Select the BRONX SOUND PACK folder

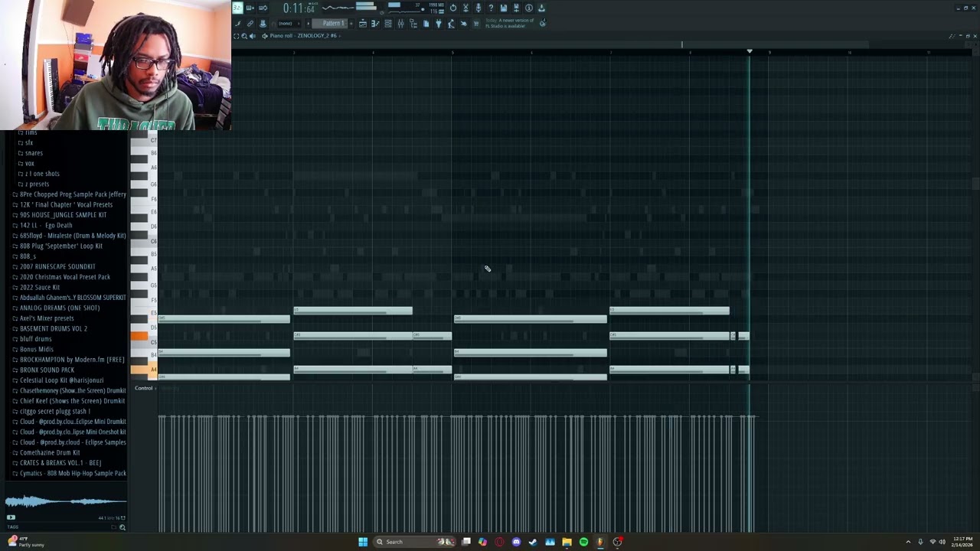(x=47, y=370)
